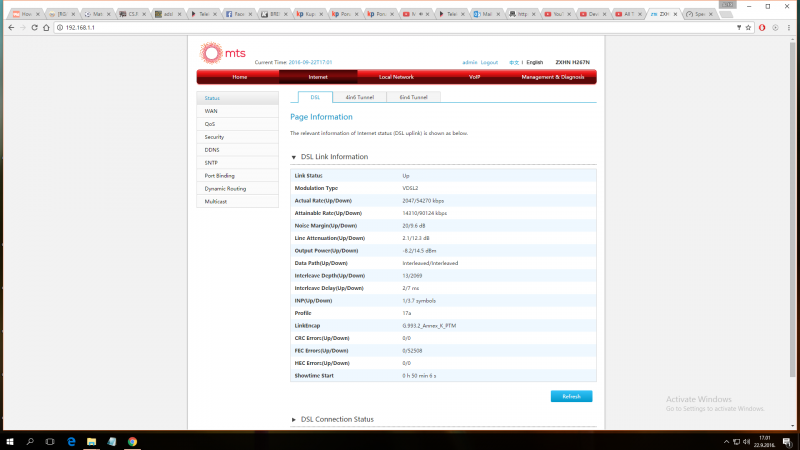The image size is (800, 450).
Task: Select the 4in6 Tunnel tab
Action: pos(360,97)
